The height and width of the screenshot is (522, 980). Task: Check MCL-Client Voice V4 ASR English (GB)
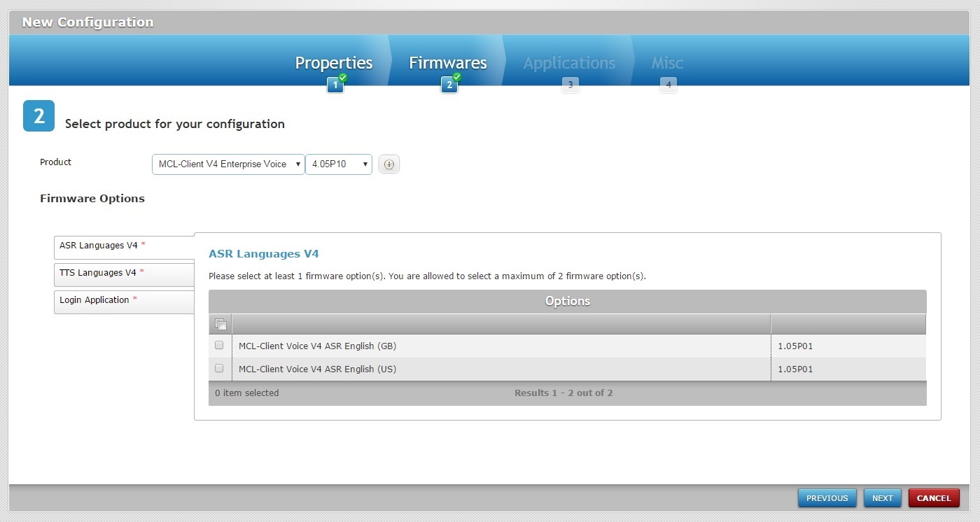219,345
